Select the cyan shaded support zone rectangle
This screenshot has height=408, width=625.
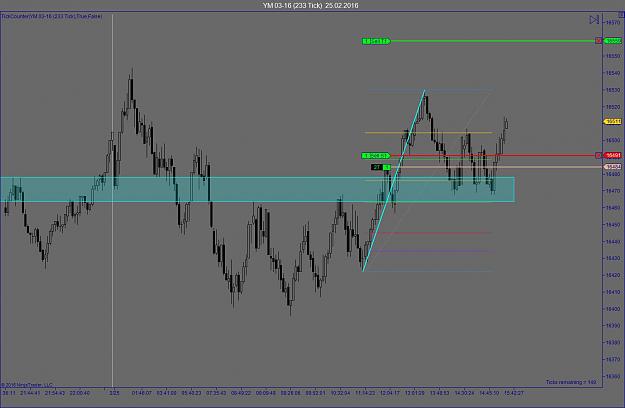pos(257,189)
